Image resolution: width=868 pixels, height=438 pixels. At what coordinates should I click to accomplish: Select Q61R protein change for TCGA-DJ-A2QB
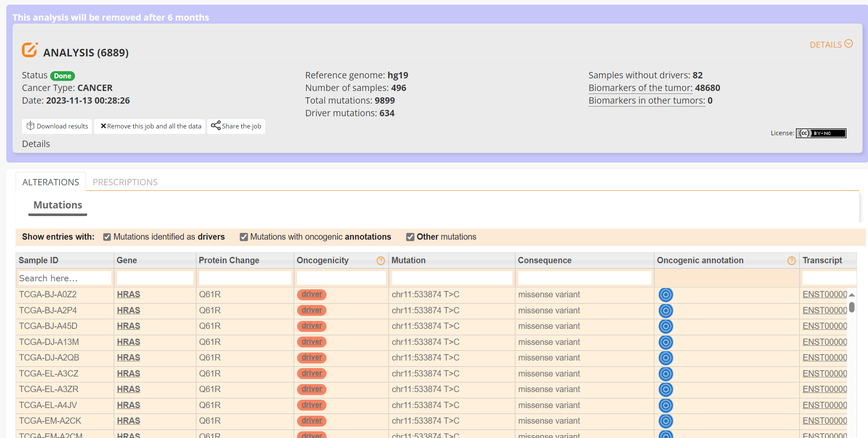pos(245,358)
